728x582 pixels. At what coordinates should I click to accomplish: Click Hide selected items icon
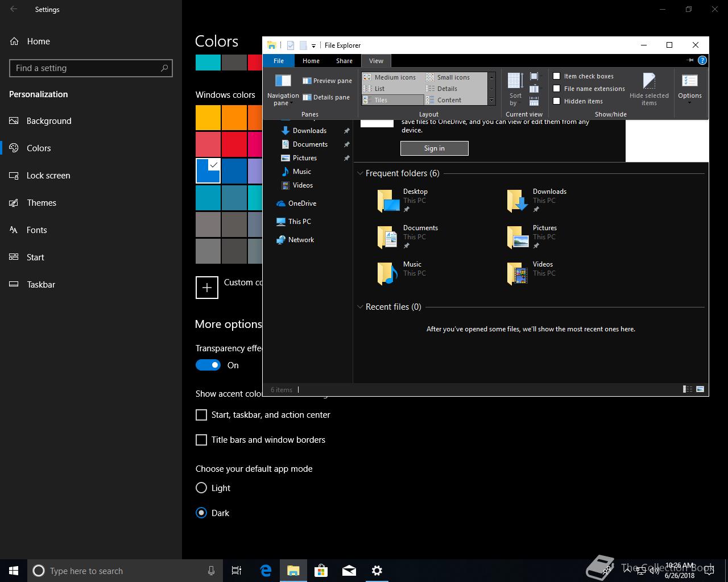[649, 89]
